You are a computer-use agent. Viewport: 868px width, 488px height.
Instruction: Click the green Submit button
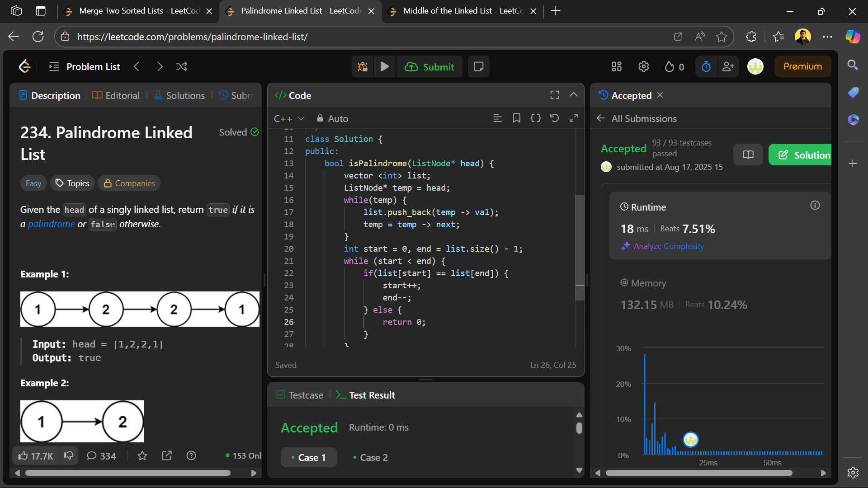(429, 67)
